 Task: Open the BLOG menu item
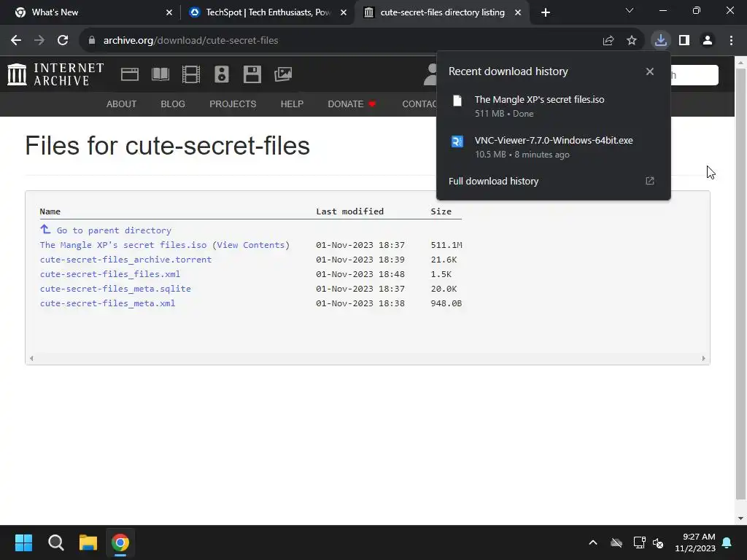[173, 104]
